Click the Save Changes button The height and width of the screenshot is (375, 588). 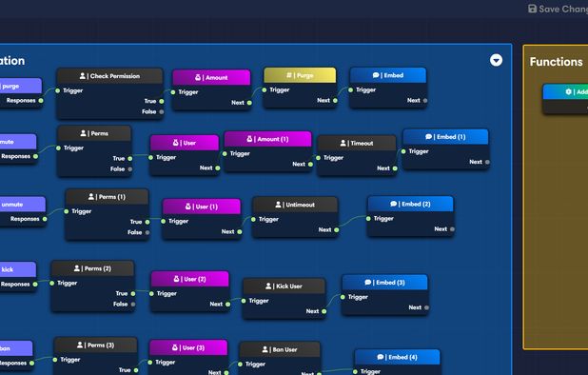point(558,9)
